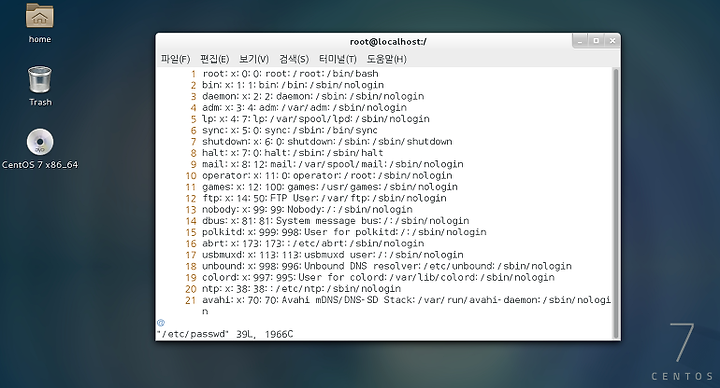Image resolution: width=720 pixels, height=388 pixels.
Task: Click line 16 abrt entry
Action: 313,243
